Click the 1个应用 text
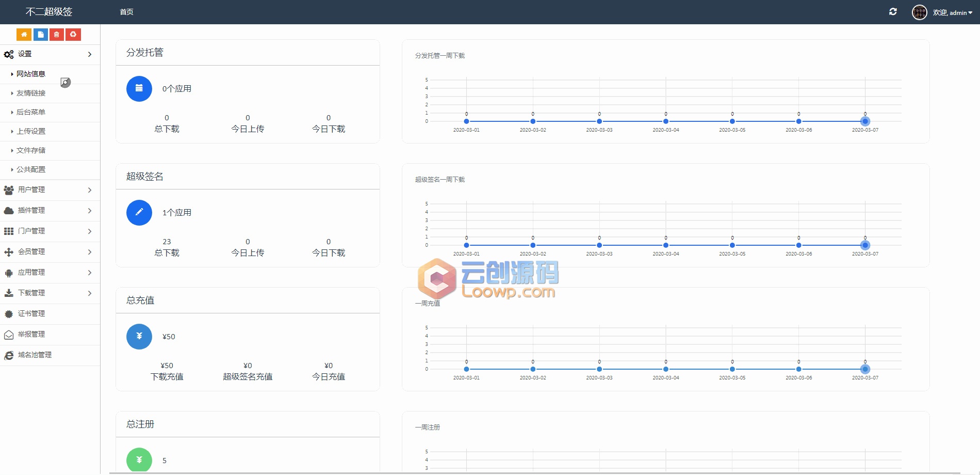 pyautogui.click(x=177, y=213)
